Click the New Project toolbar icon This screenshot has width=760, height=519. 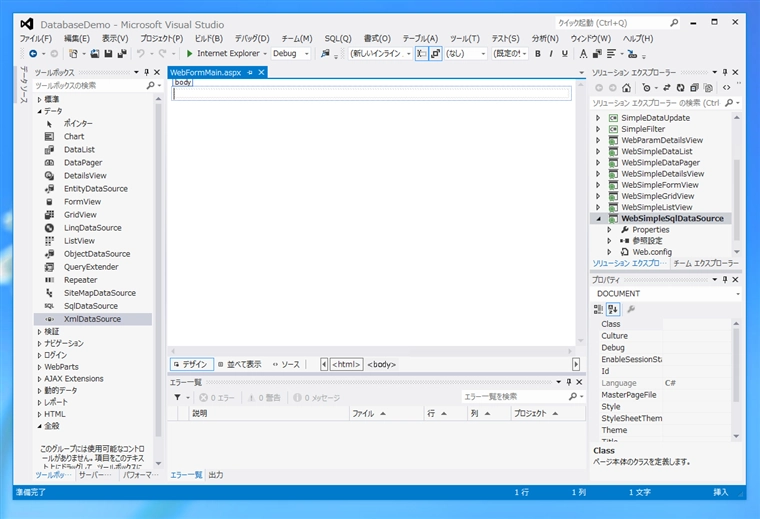73,54
